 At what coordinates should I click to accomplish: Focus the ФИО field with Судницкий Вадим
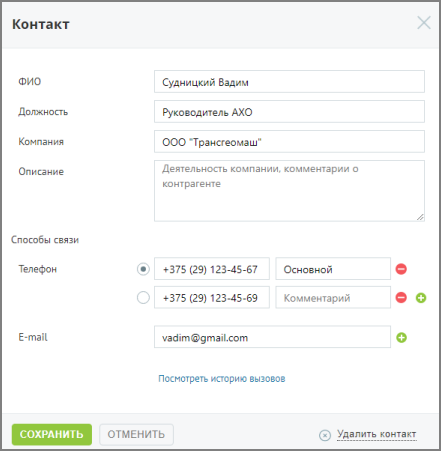[x=289, y=81]
